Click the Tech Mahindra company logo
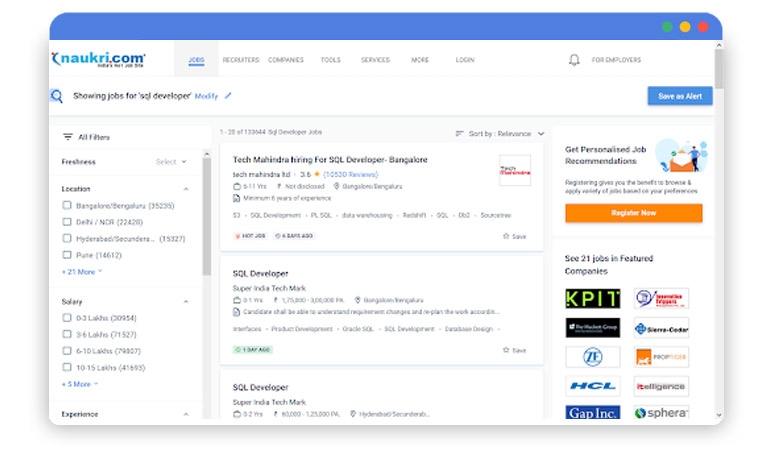The image size is (762, 450). (514, 170)
